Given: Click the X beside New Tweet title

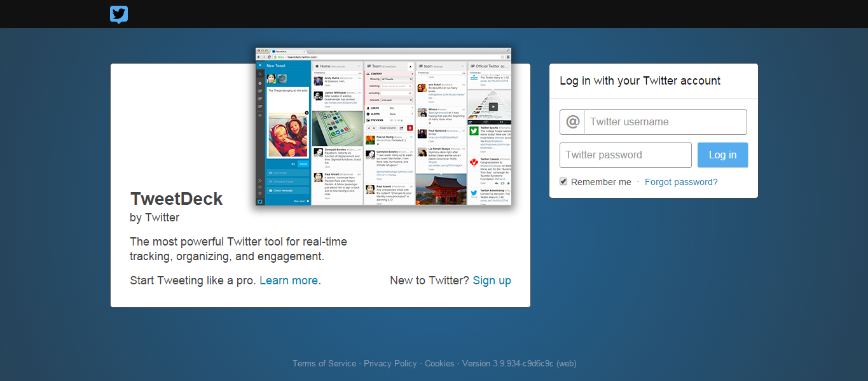Looking at the screenshot, I should click(260, 66).
